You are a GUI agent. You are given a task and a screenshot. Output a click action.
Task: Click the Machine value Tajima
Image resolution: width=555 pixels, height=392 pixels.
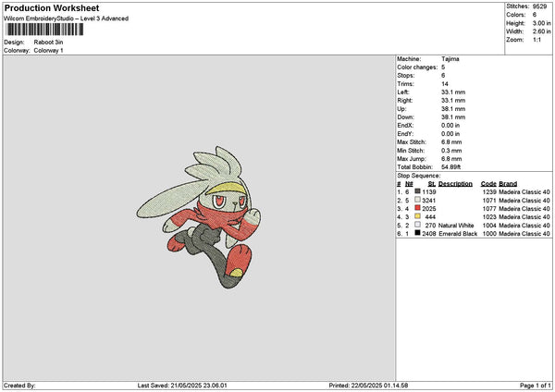pos(450,59)
